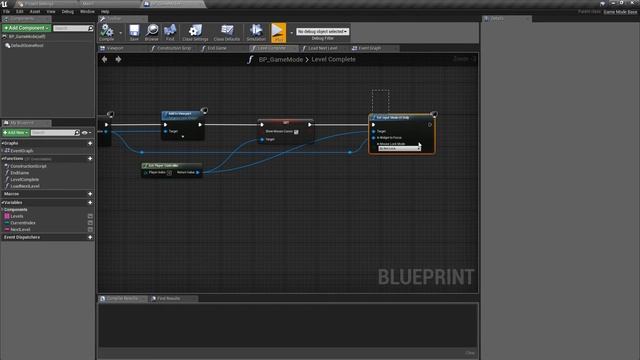Collapse the Functions section
Screen dimensions: 640x360
coord(2,158)
